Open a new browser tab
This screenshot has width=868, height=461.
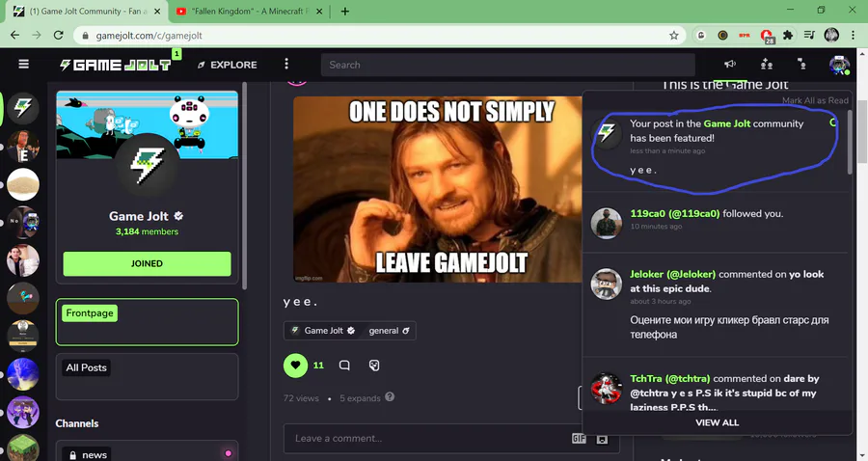344,11
